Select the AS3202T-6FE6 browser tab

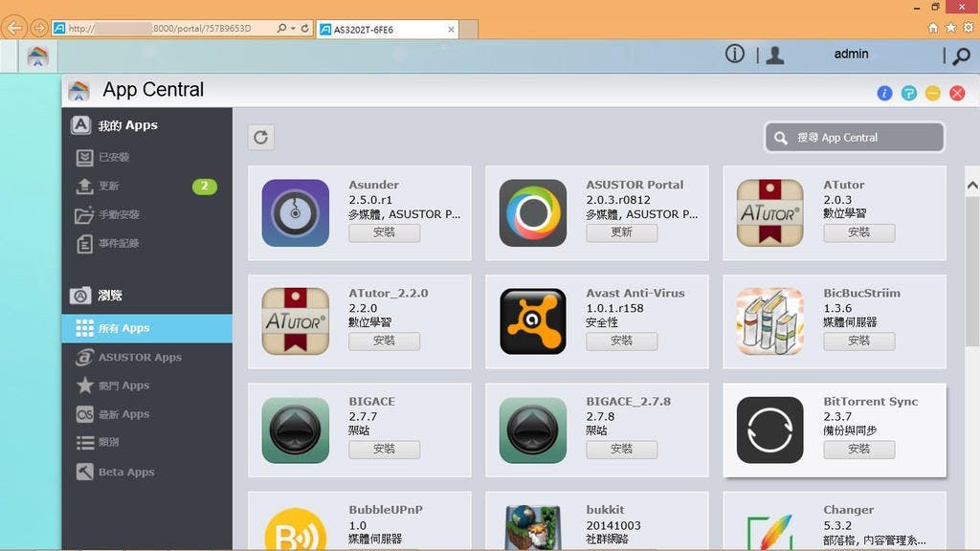388,30
